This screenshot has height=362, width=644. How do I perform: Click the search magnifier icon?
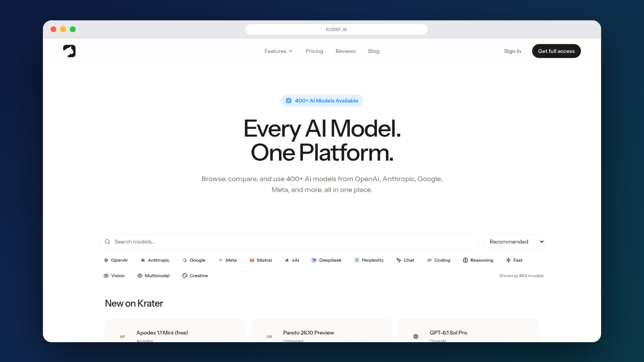(x=107, y=242)
